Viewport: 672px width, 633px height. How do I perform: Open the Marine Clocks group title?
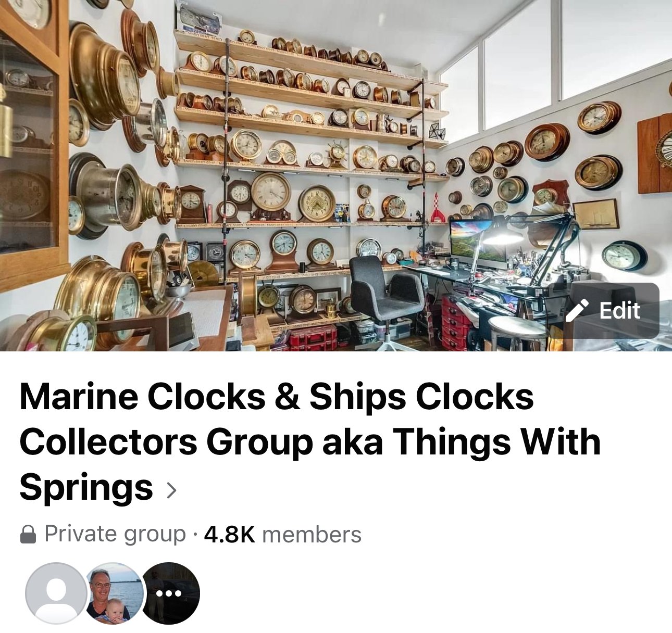tap(310, 441)
